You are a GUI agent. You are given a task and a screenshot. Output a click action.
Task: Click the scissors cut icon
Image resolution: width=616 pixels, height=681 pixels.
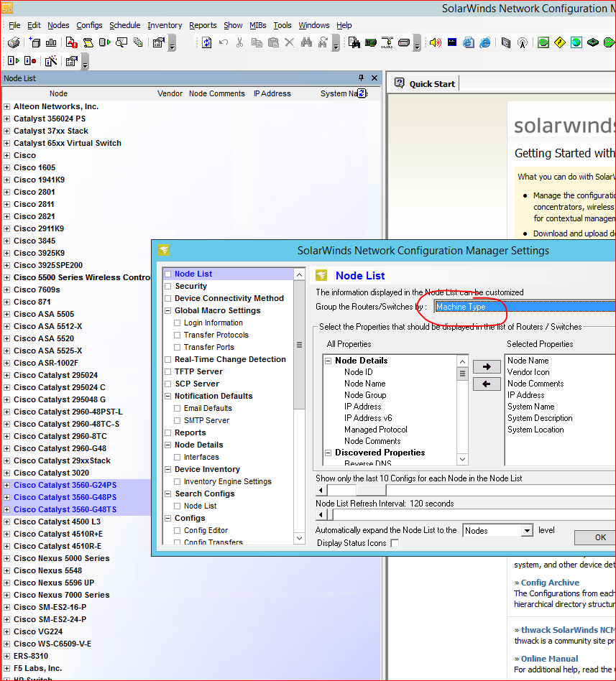[240, 42]
